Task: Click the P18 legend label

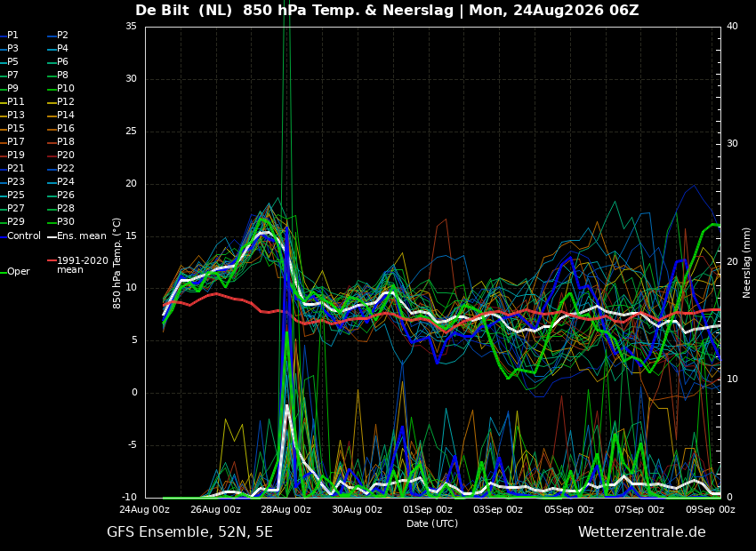Action: (x=66, y=141)
